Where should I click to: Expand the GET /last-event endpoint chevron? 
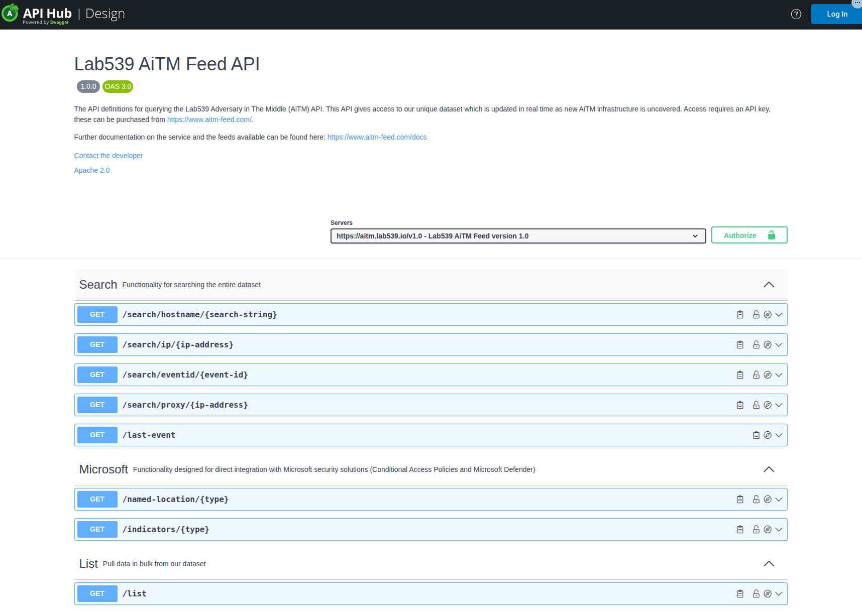coord(779,435)
